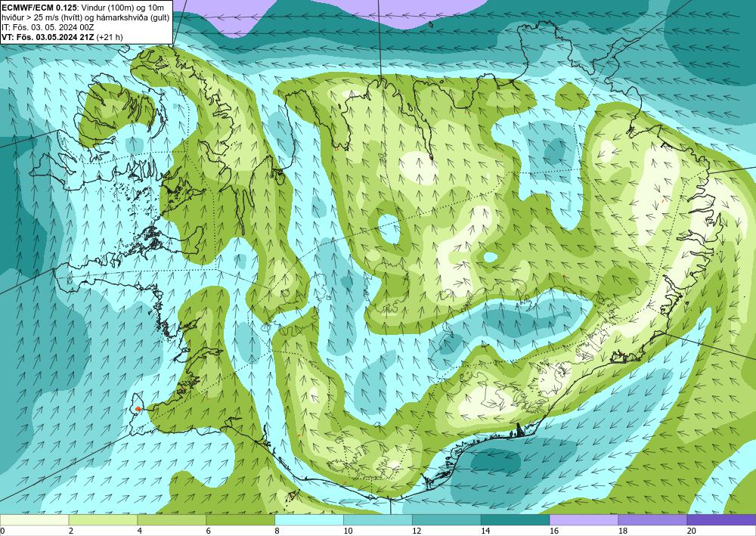Click the legend scale label "20"
756x536 pixels.
click(x=692, y=531)
